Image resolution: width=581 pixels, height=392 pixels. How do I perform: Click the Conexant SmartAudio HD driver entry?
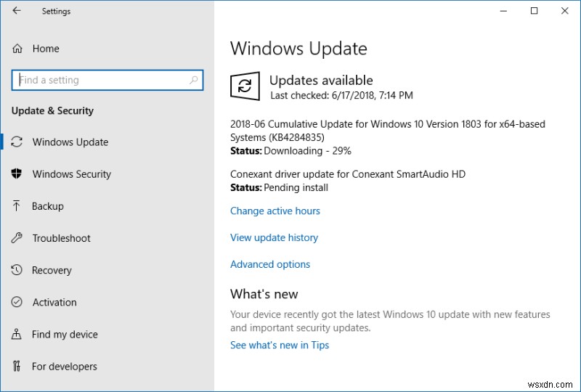(x=348, y=174)
